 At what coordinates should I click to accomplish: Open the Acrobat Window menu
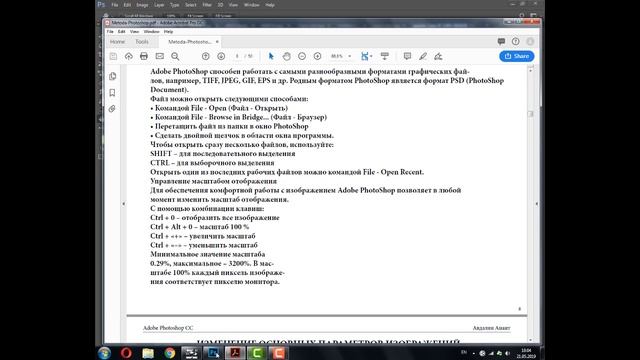[151, 31]
